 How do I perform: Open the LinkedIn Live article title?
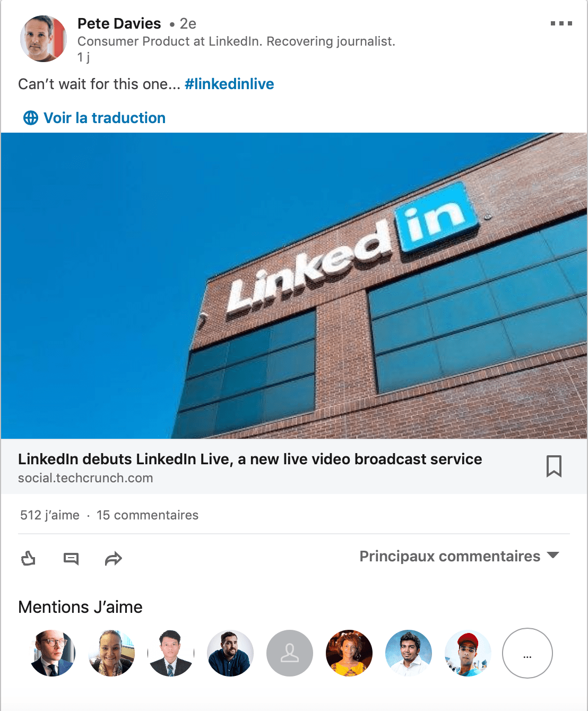pos(250,459)
